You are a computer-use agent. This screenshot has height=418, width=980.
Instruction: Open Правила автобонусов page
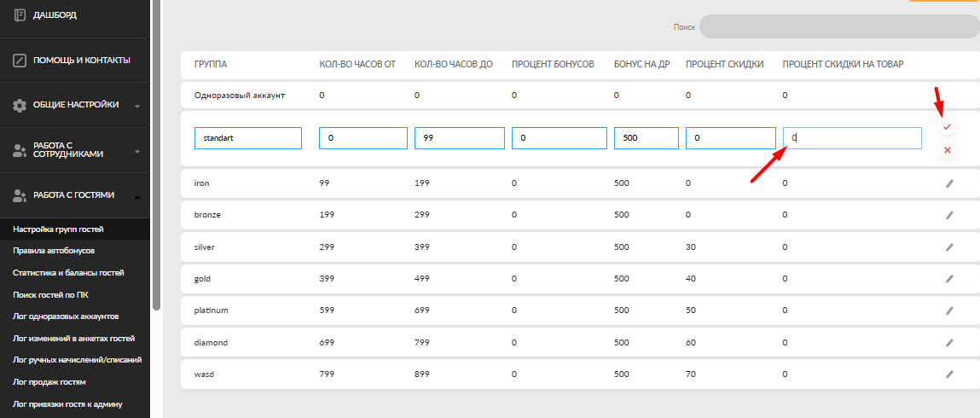[x=54, y=251]
